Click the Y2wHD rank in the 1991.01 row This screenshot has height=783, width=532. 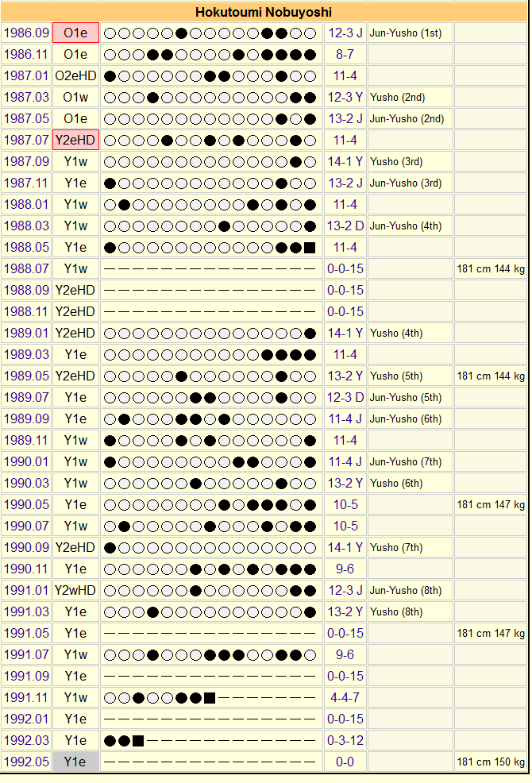click(75, 591)
